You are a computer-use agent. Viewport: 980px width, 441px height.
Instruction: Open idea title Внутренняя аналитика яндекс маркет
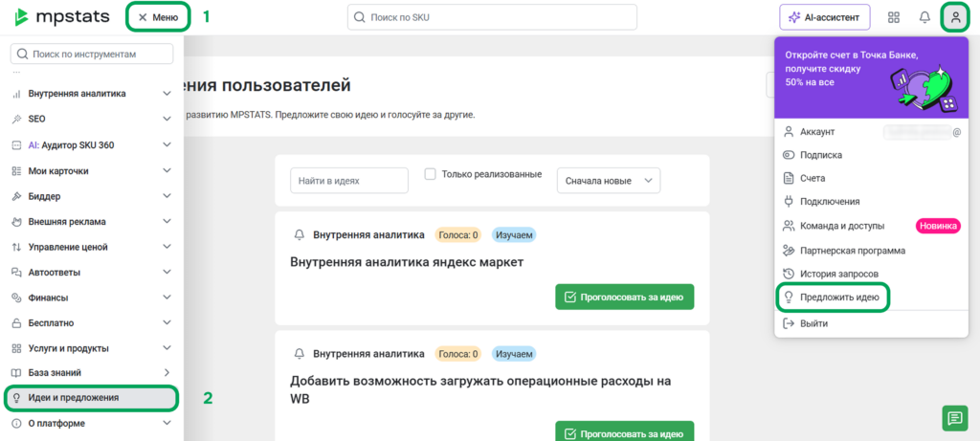click(407, 262)
